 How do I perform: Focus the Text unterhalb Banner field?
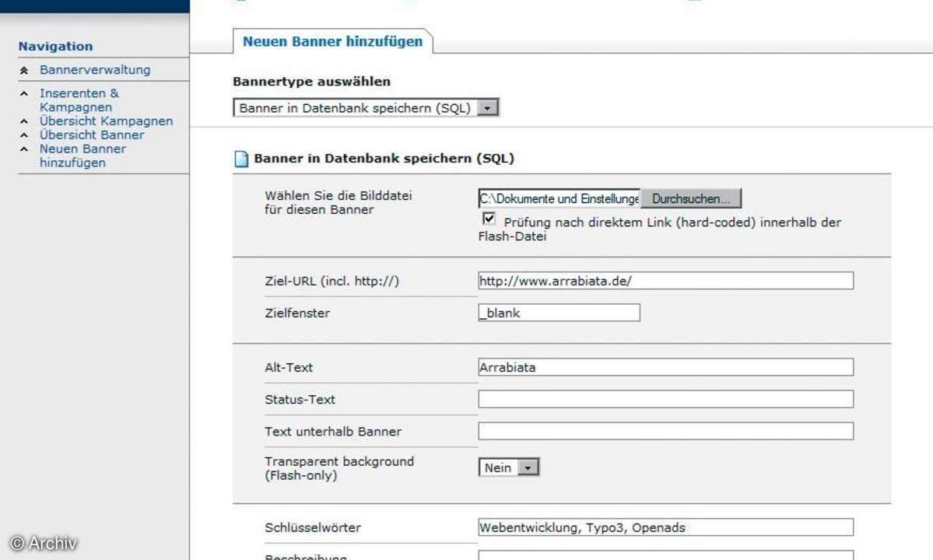[x=665, y=432]
